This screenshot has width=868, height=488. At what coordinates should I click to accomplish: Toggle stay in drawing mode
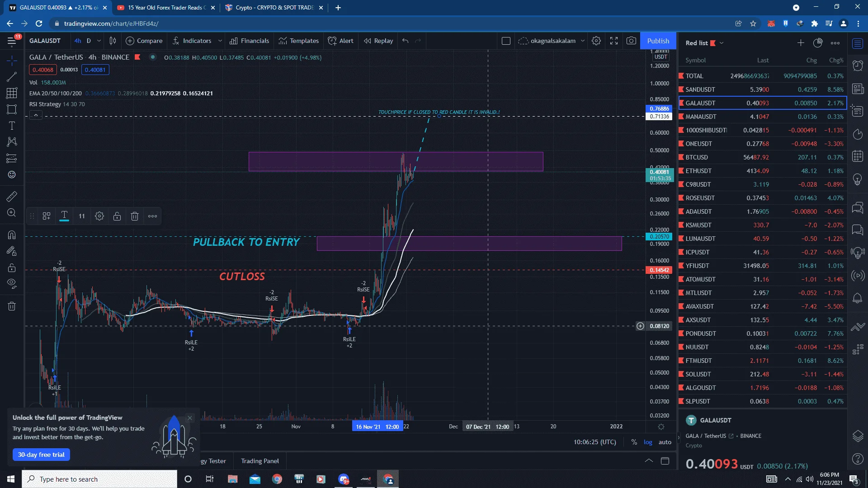(12, 251)
